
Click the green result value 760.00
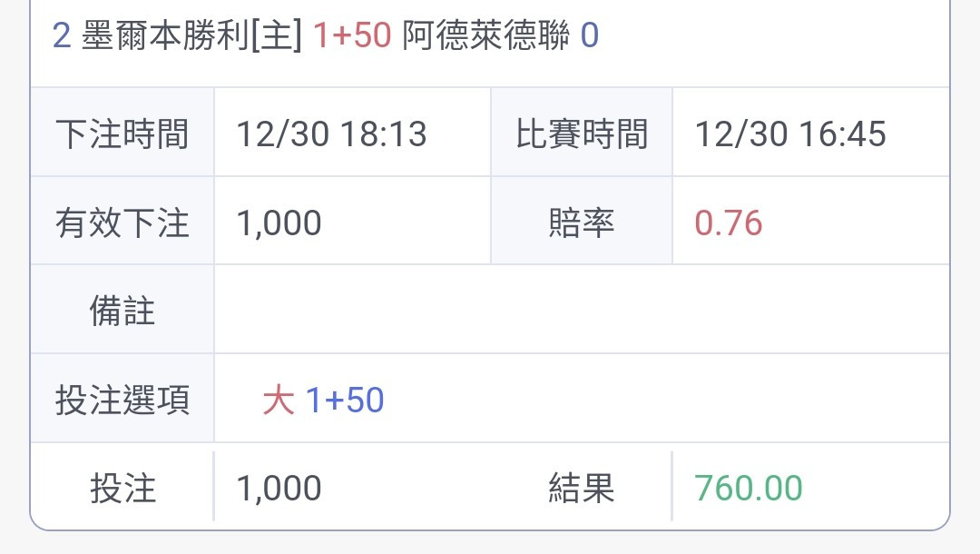click(x=749, y=488)
